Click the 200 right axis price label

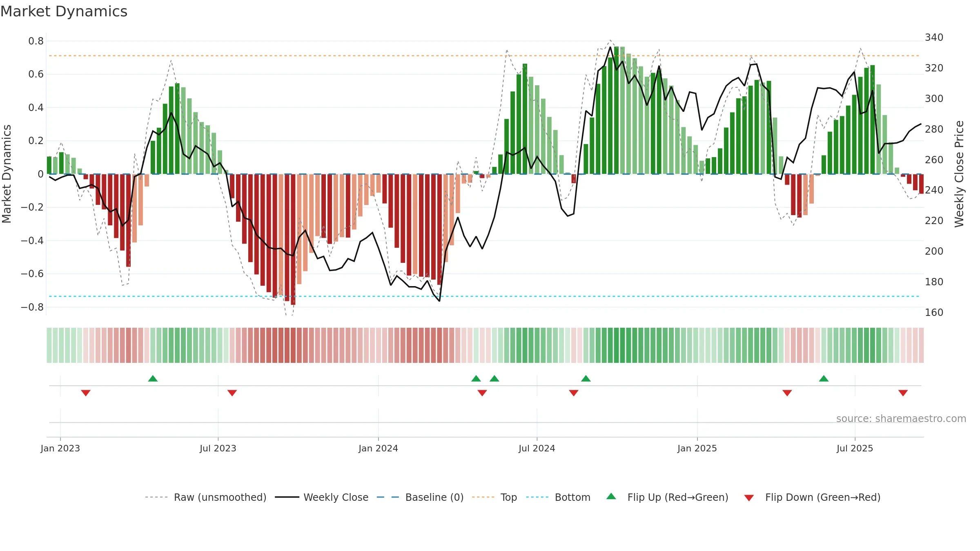[934, 251]
